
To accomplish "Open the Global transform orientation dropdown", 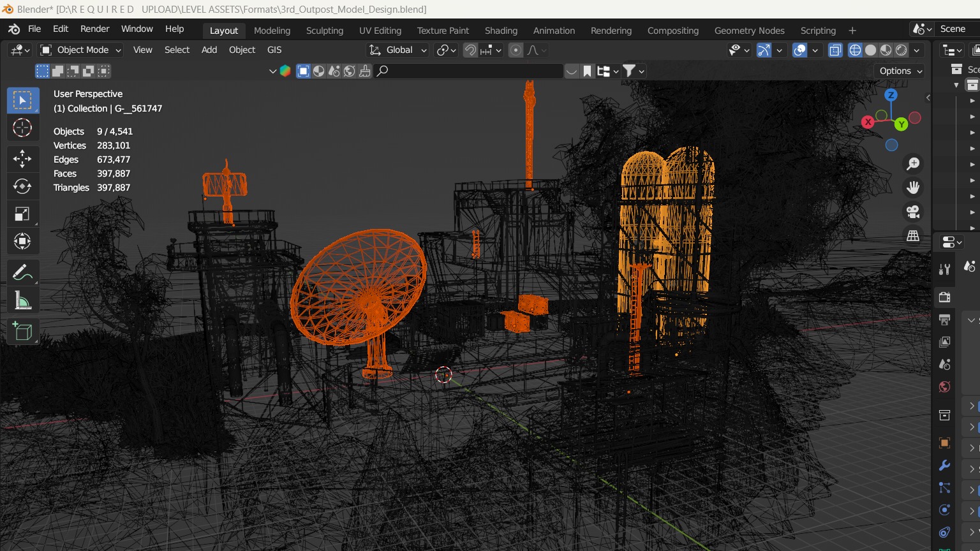I will [x=397, y=50].
